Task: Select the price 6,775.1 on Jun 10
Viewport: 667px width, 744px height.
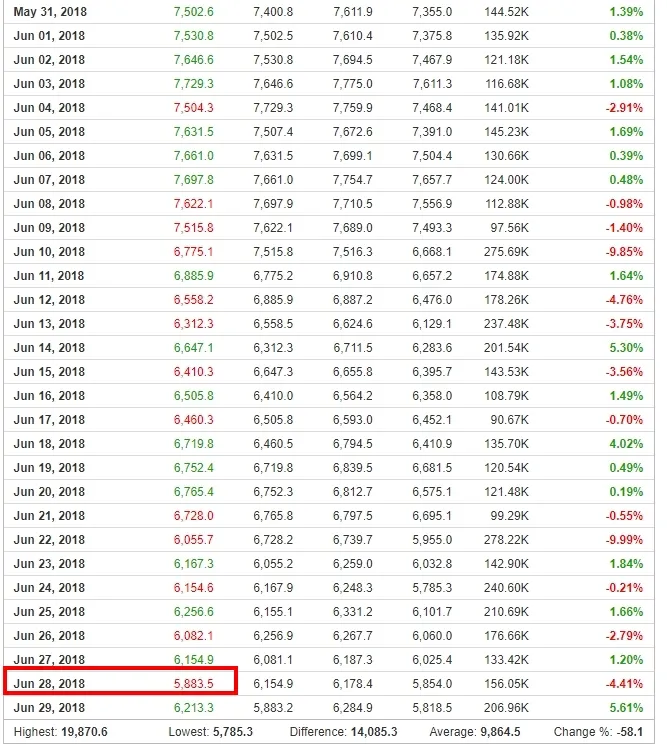Action: click(x=194, y=252)
